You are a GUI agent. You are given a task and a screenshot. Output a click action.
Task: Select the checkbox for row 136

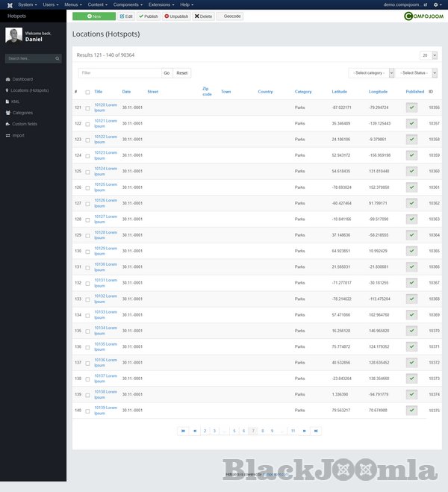point(87,346)
